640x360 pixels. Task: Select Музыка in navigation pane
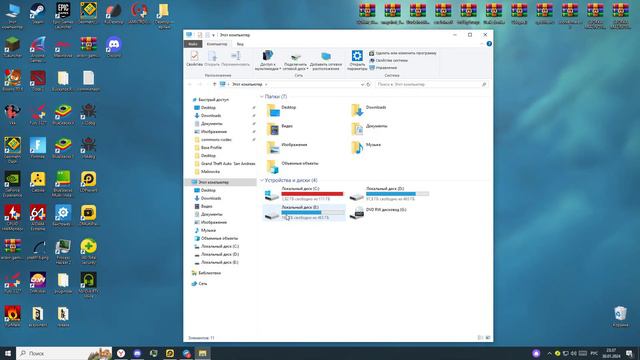tap(208, 230)
